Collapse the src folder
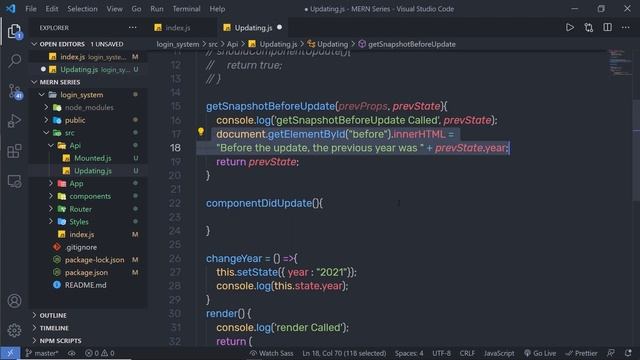Image resolution: width=640 pixels, height=360 pixels. click(x=46, y=133)
